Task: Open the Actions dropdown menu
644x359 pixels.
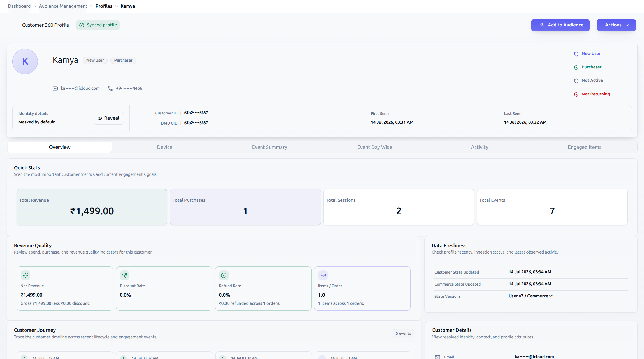Action: (616, 25)
